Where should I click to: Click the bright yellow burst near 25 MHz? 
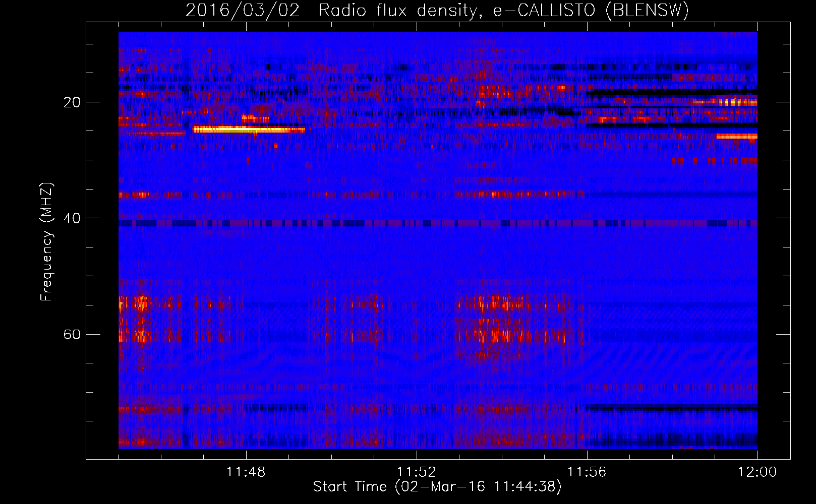pos(249,130)
